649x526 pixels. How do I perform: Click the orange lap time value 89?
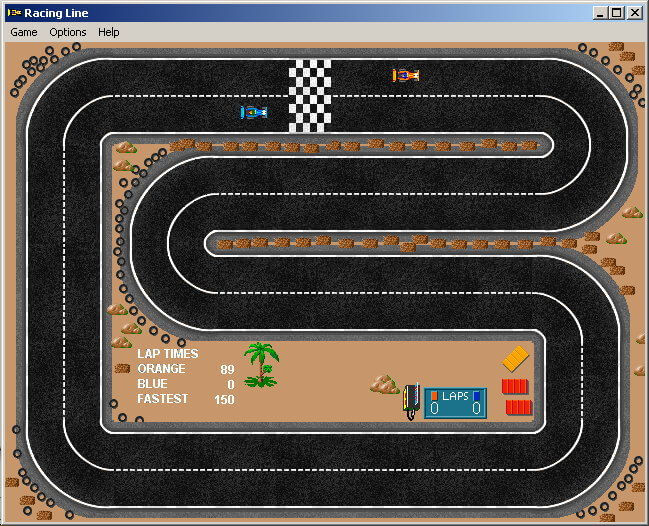point(227,369)
